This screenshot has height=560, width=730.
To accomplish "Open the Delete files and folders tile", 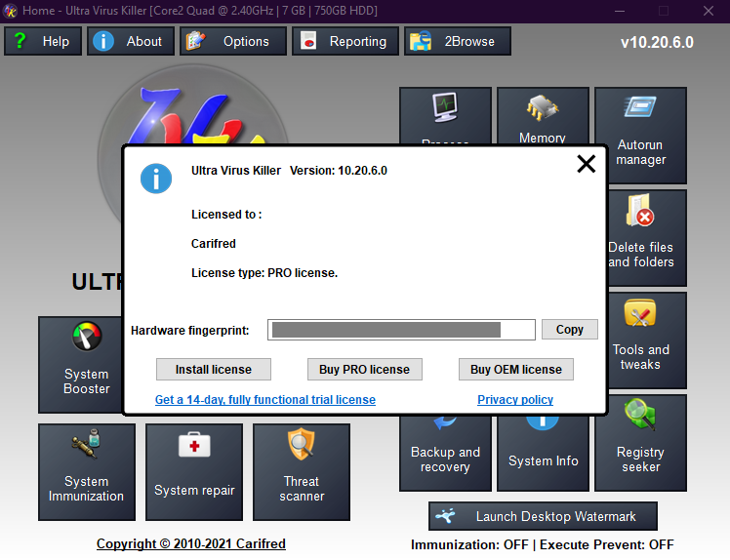I will pos(647,238).
